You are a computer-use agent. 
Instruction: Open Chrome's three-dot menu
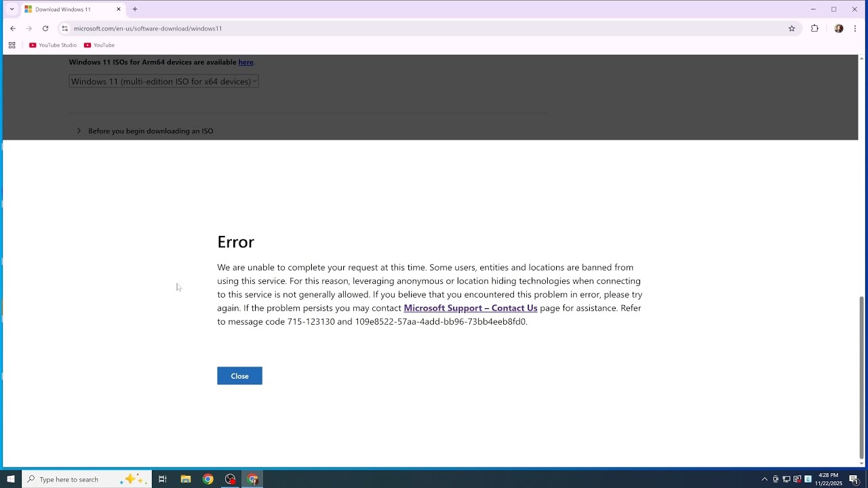pos(855,28)
